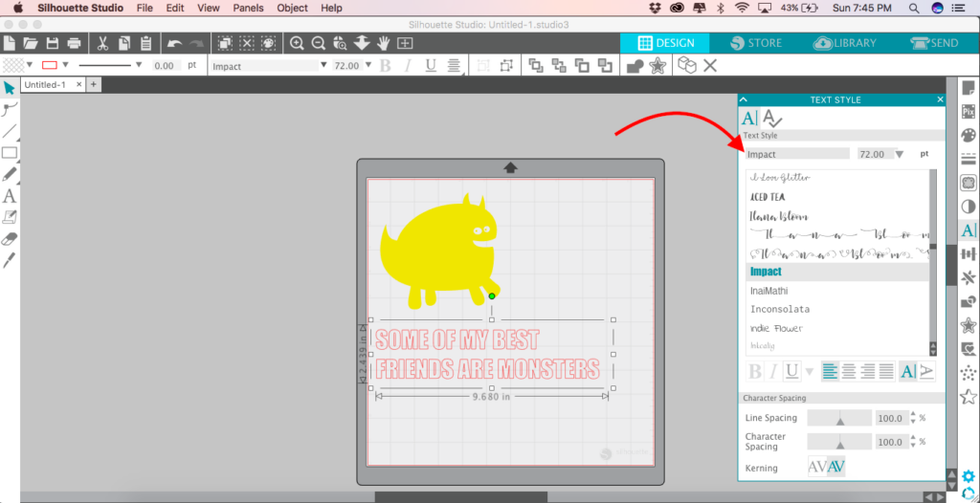Toggle Underline in Text Style panel
Viewport: 980px width, 503px height.
791,371
